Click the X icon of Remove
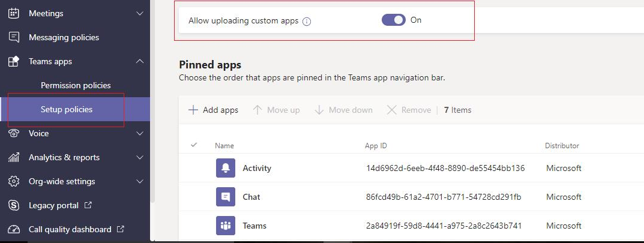 pyautogui.click(x=392, y=110)
